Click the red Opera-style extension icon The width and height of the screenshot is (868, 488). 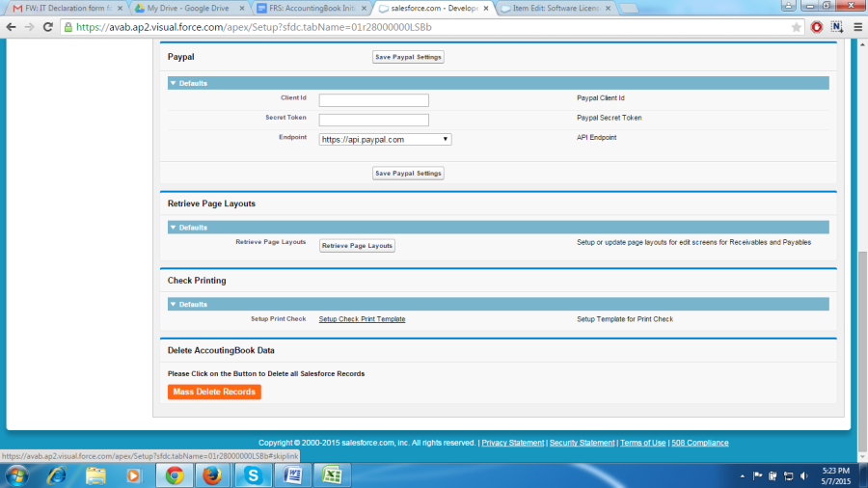(x=817, y=27)
